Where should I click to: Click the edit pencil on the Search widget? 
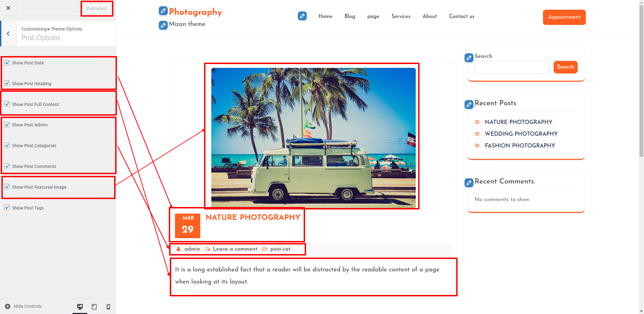click(469, 58)
